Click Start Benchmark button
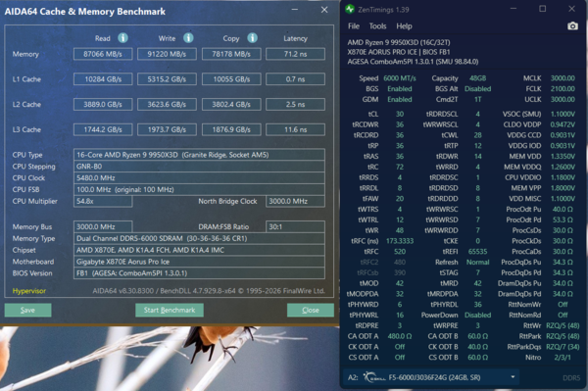Screen dimensions: 588x391 point(170,310)
